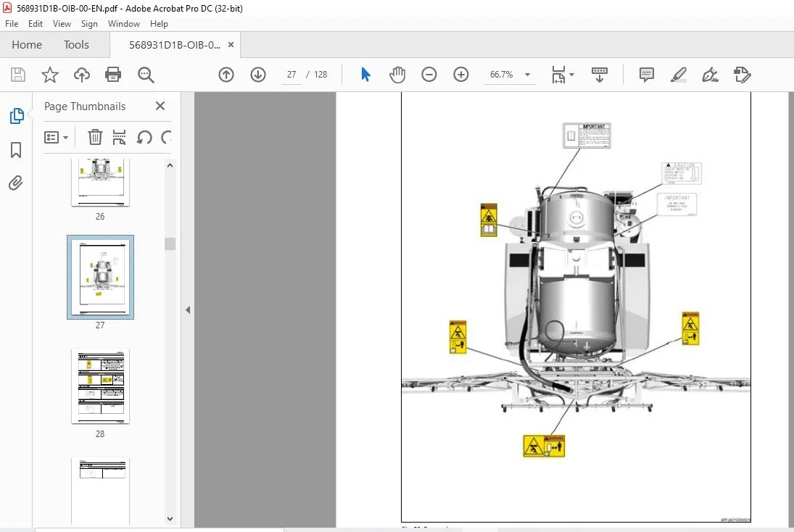
Task: Click the thumbnails scroll up arrow
Action: (170, 165)
